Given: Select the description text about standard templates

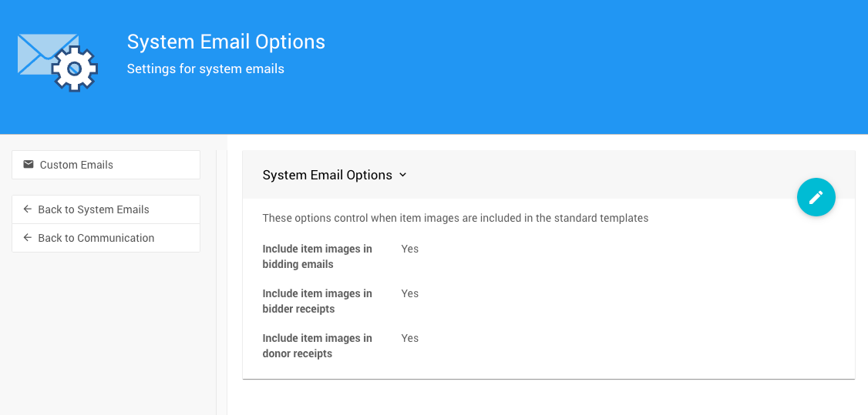Looking at the screenshot, I should pos(455,218).
